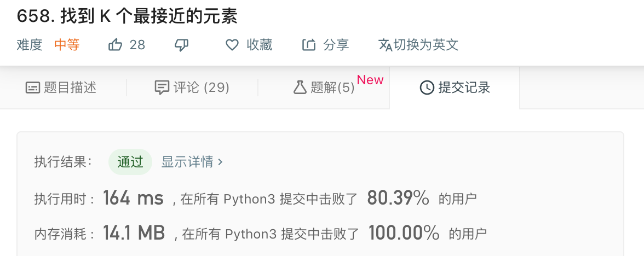This screenshot has height=256, width=644.
Task: Open the 题解(5) tab
Action: (x=324, y=88)
